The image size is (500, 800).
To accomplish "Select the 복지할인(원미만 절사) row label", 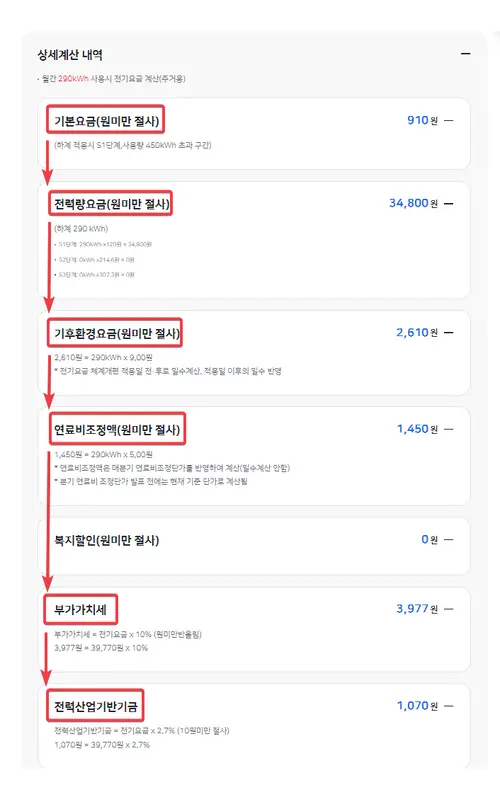I will point(107,540).
